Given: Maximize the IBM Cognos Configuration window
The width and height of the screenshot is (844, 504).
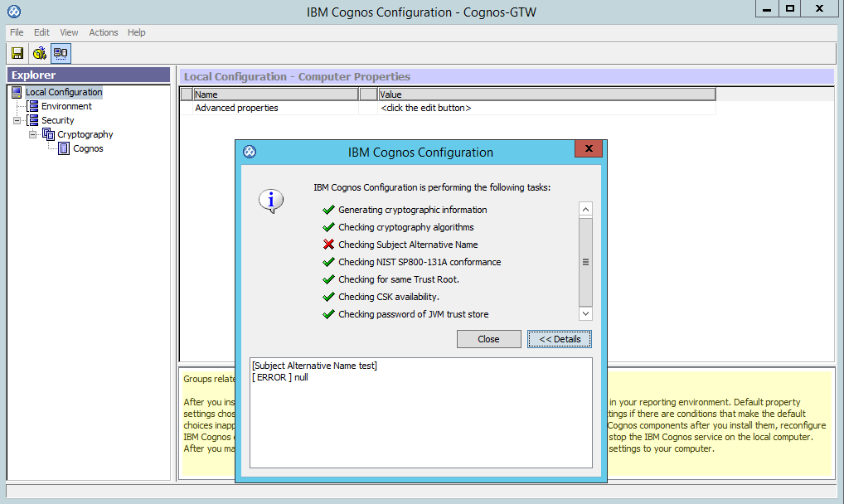Looking at the screenshot, I should click(x=789, y=8).
